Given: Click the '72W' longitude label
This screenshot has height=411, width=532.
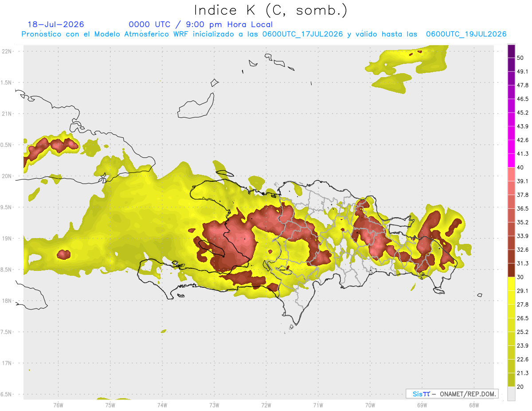Looking at the screenshot, I should pyautogui.click(x=266, y=404).
